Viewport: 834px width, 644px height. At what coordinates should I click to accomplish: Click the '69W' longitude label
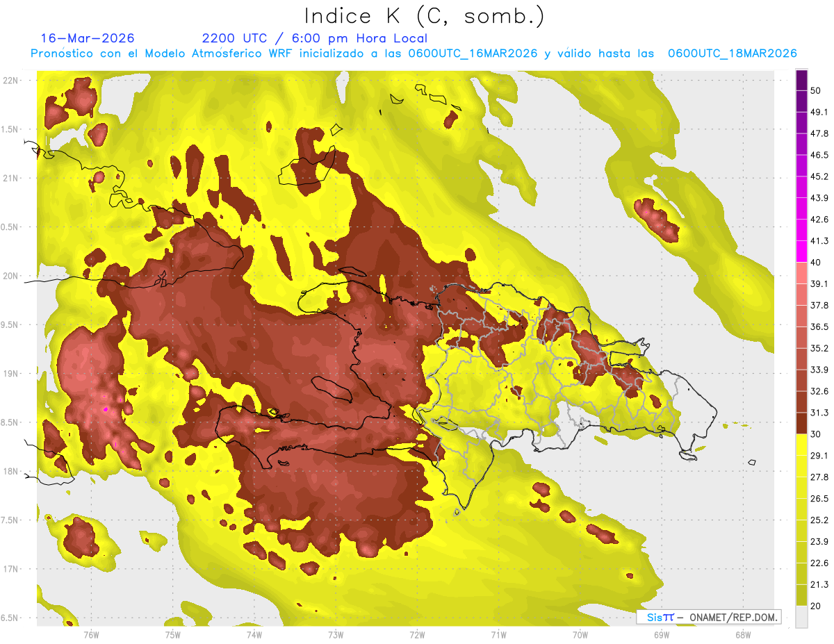point(661,635)
